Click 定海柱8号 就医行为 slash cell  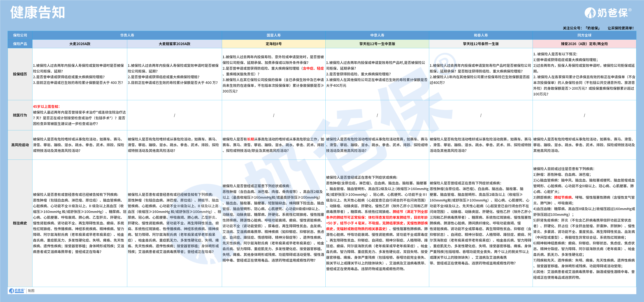click(274, 115)
